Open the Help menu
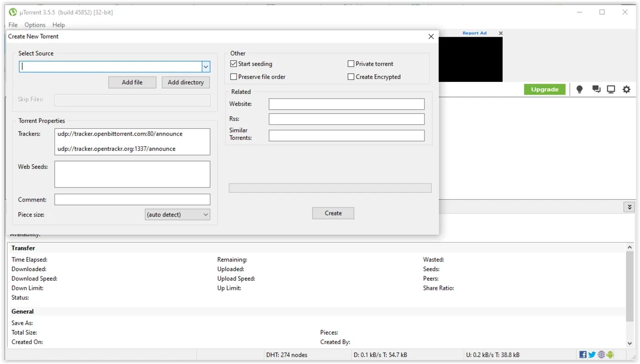This screenshot has width=640, height=364. coord(59,25)
